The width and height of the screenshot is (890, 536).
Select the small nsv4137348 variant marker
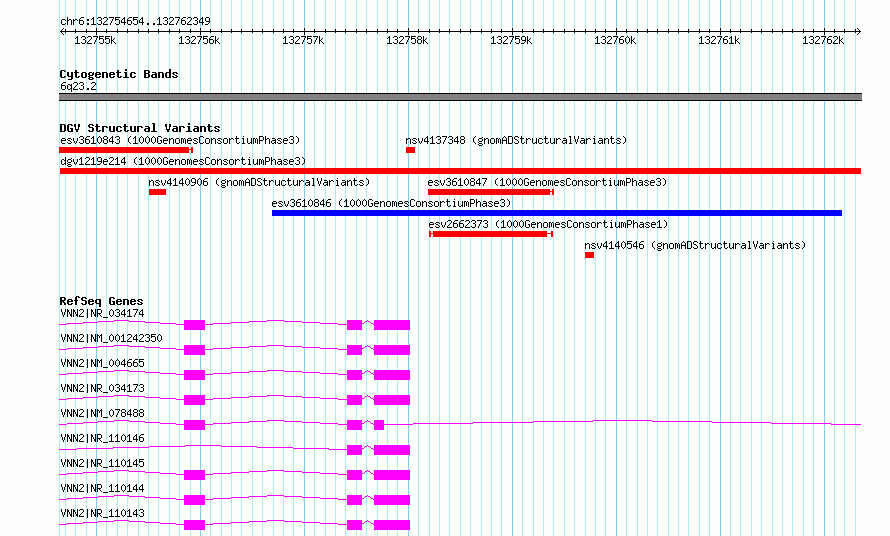[x=410, y=150]
